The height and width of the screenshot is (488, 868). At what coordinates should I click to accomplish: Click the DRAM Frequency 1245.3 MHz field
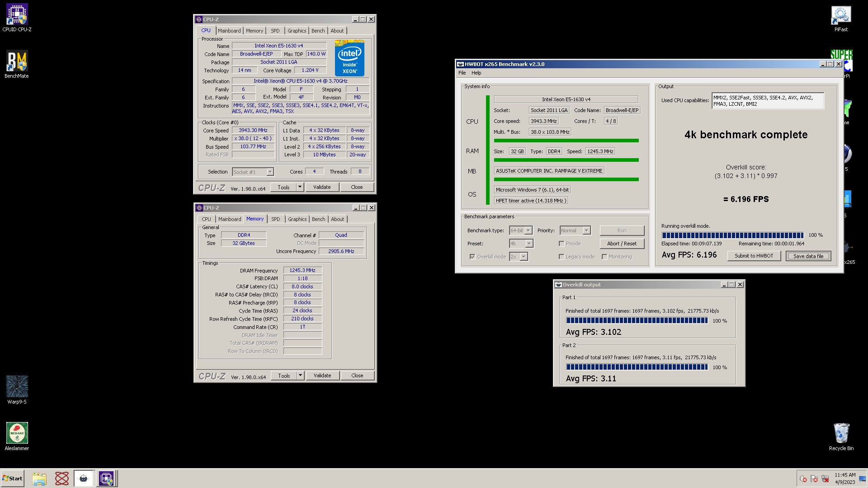(x=302, y=270)
